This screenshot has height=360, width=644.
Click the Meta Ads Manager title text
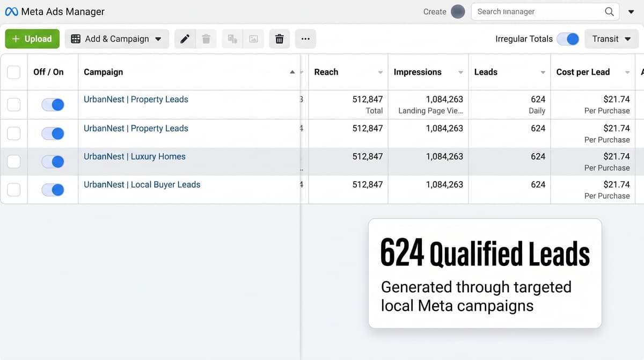click(63, 11)
